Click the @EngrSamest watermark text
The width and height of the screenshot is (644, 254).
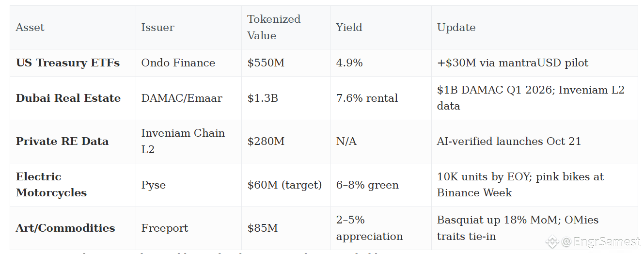pyautogui.click(x=601, y=241)
